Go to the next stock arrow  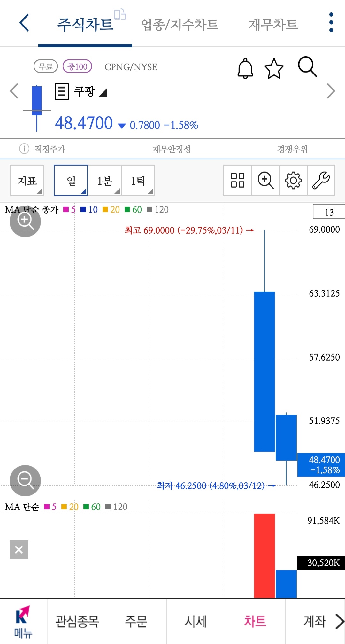click(331, 91)
